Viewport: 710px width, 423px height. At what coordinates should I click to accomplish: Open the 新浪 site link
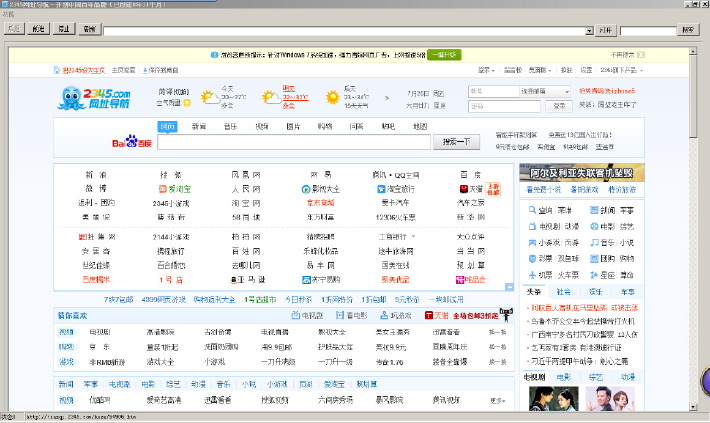click(96, 174)
